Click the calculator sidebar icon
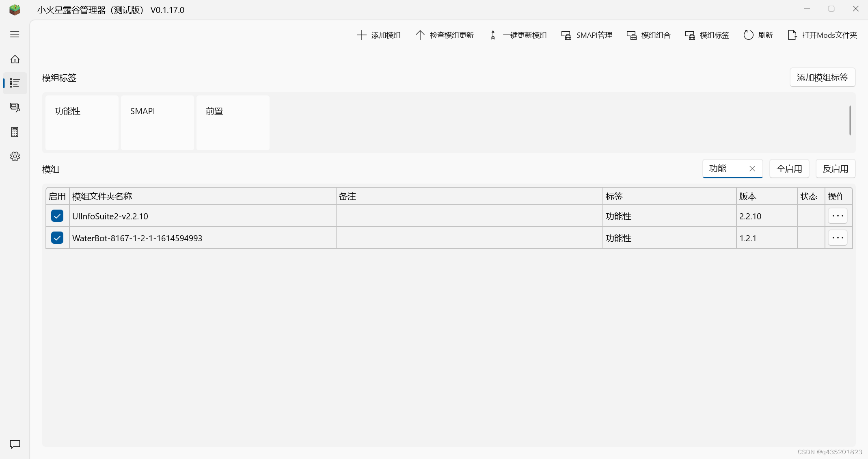The image size is (868, 459). 15,132
